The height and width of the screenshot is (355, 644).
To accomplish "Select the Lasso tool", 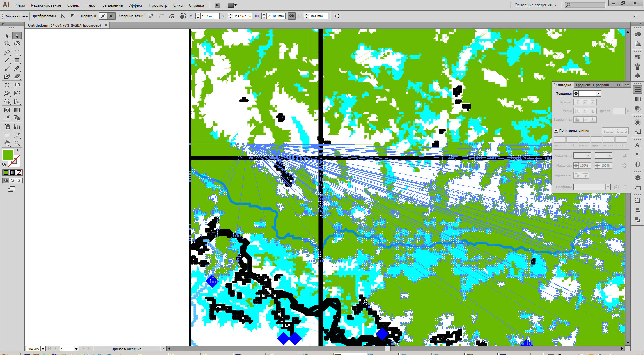I will click(x=17, y=44).
